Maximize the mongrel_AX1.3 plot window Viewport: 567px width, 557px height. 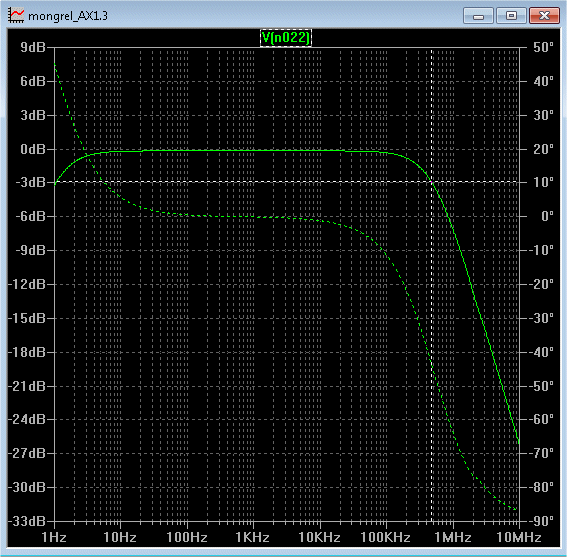pos(511,16)
